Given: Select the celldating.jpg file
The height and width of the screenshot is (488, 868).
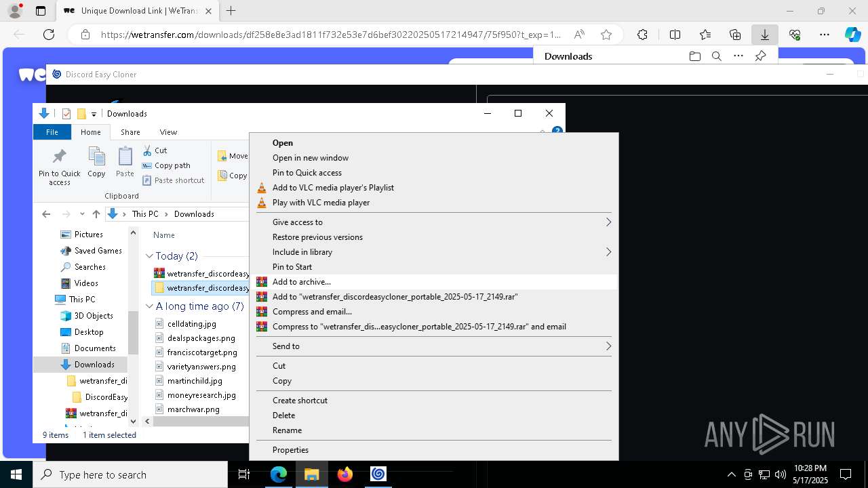Looking at the screenshot, I should [x=192, y=324].
